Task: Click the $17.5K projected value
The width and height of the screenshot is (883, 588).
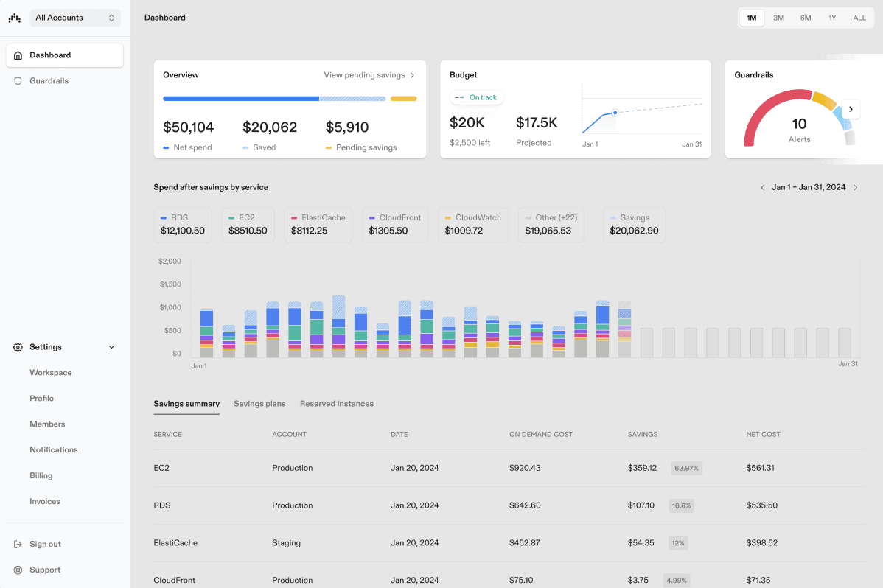Action: [x=537, y=123]
